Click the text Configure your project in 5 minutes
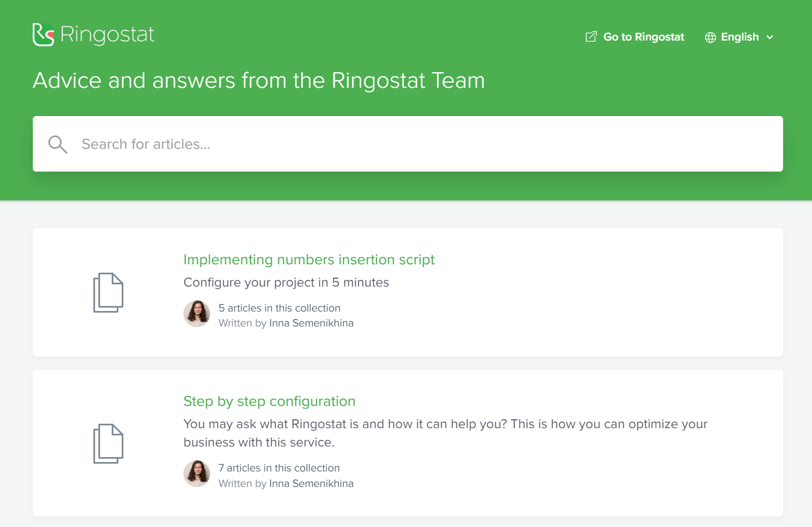This screenshot has height=527, width=812. 286,283
